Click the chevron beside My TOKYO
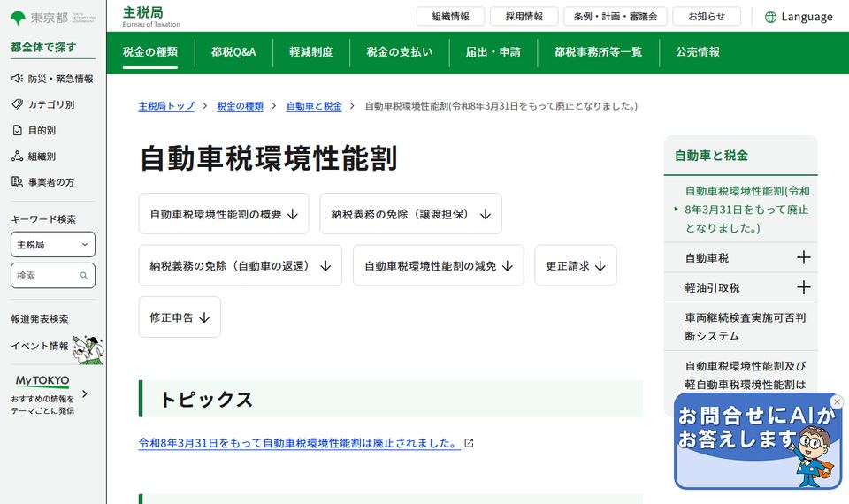The height and width of the screenshot is (504, 849). [85, 394]
